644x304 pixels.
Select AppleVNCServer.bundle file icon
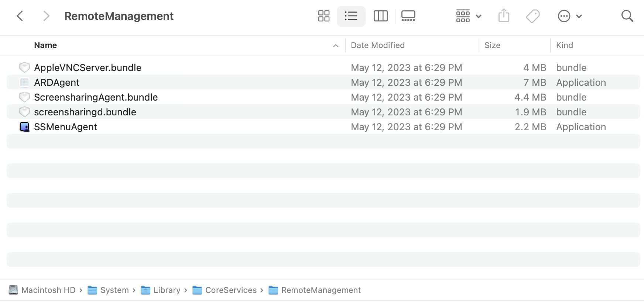[24, 68]
